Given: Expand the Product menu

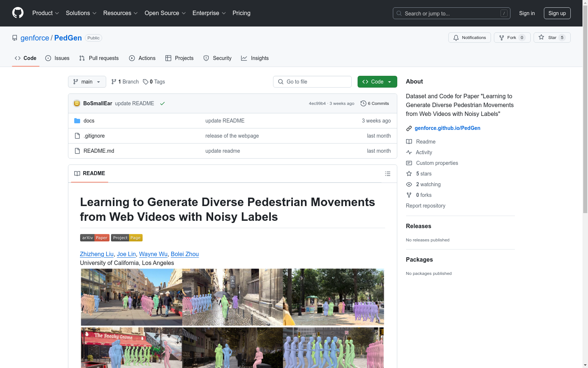Looking at the screenshot, I should (x=46, y=13).
